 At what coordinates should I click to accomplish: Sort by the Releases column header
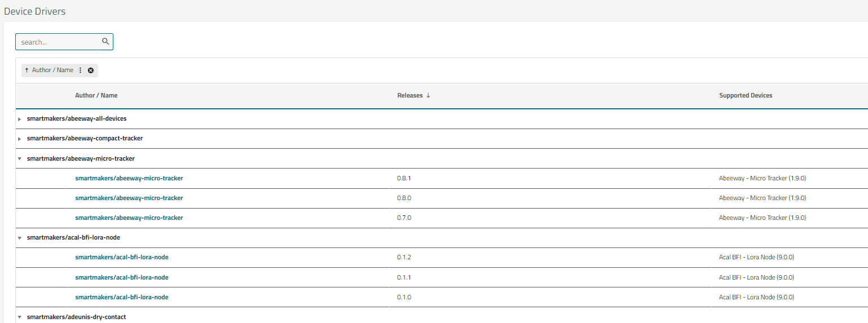tap(410, 96)
